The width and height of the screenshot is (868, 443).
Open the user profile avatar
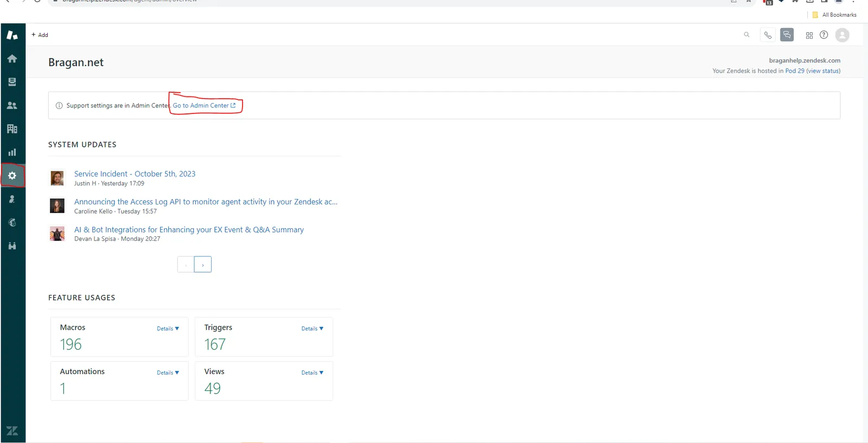coord(843,35)
